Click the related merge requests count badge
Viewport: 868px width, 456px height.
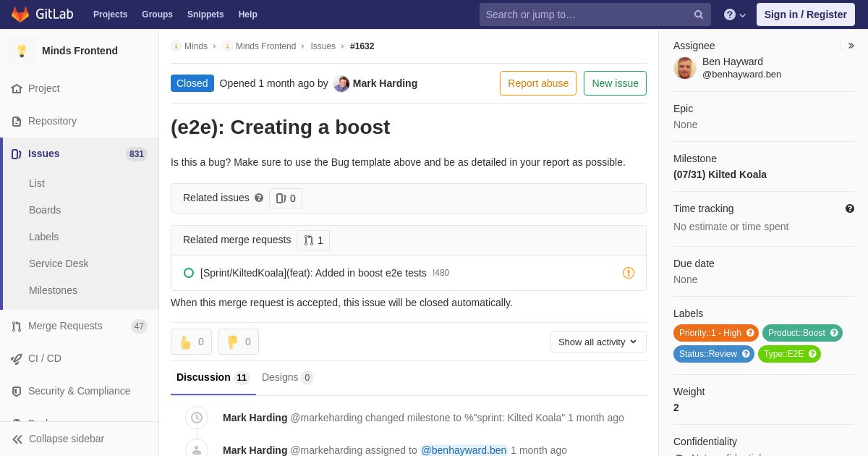(313, 240)
